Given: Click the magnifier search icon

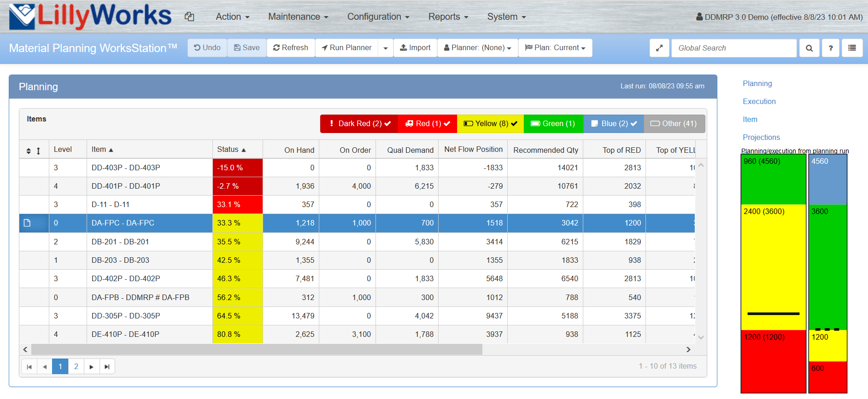Looking at the screenshot, I should point(809,48).
